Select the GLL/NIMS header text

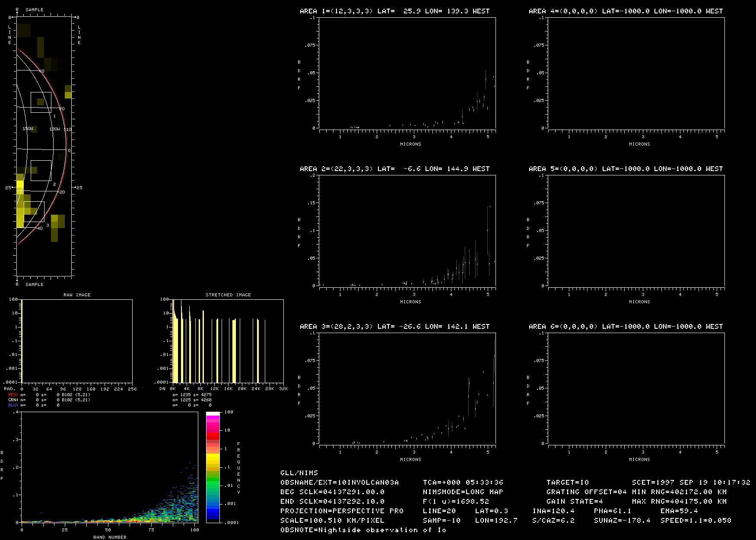point(299,473)
